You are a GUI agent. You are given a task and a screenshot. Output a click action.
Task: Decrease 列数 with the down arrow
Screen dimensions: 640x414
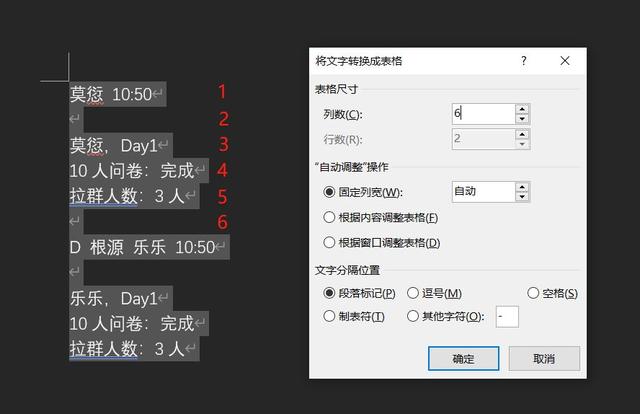tap(521, 120)
